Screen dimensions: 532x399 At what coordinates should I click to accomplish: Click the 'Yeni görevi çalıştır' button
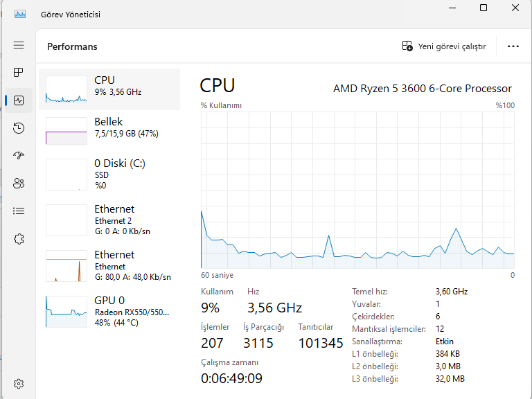(444, 46)
